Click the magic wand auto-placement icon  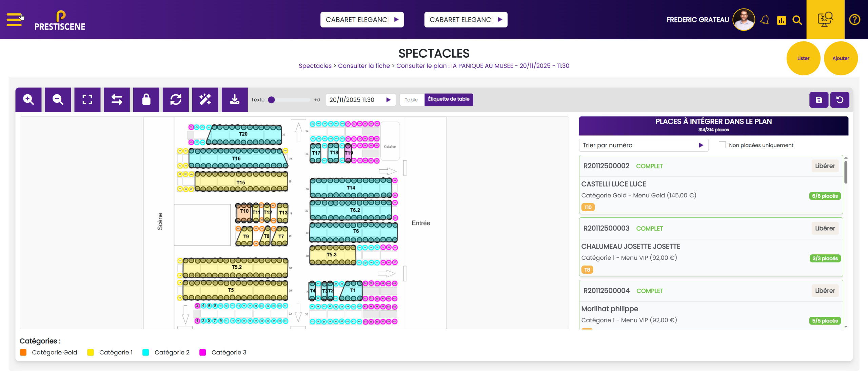click(x=205, y=100)
